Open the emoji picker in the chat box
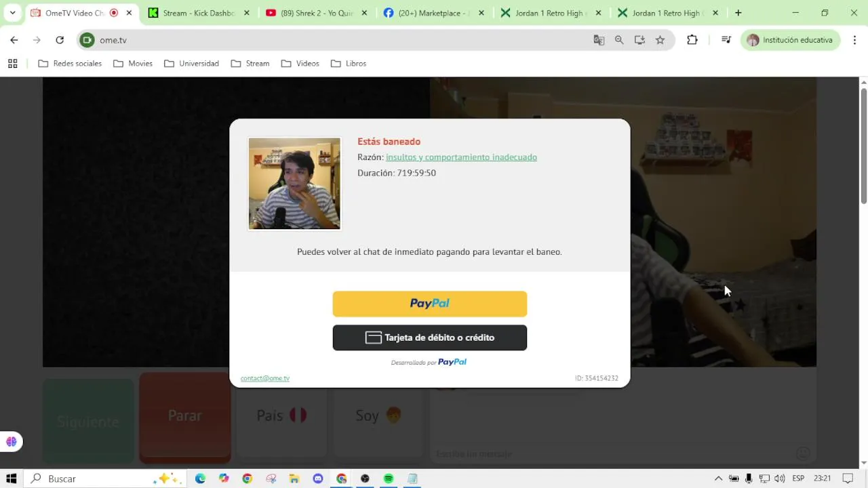Image resolution: width=868 pixels, height=488 pixels. (803, 453)
